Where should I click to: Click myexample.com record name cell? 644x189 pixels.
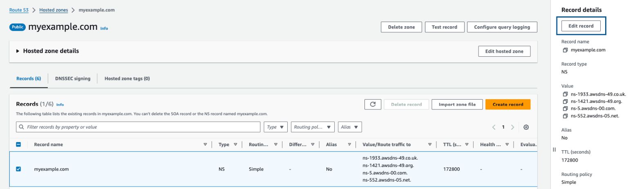coord(51,169)
